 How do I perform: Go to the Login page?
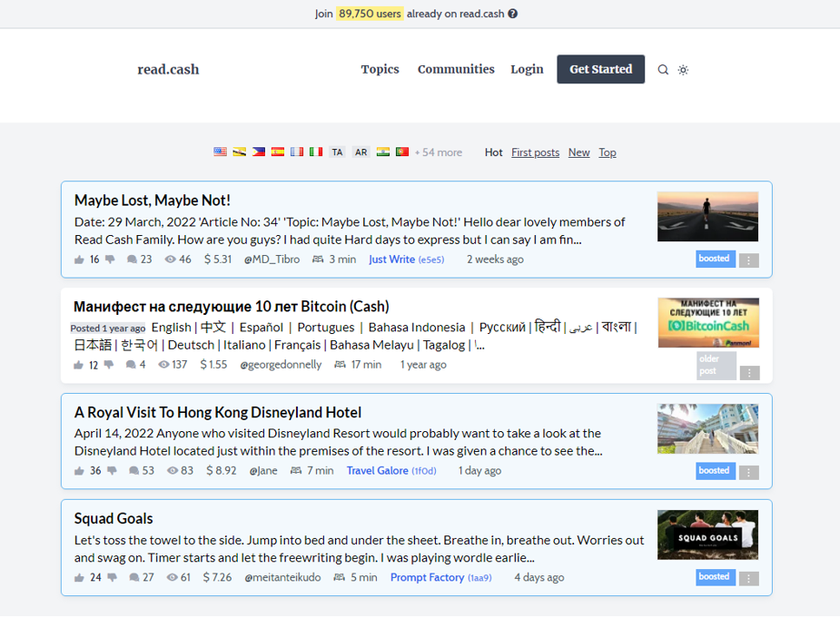point(527,69)
